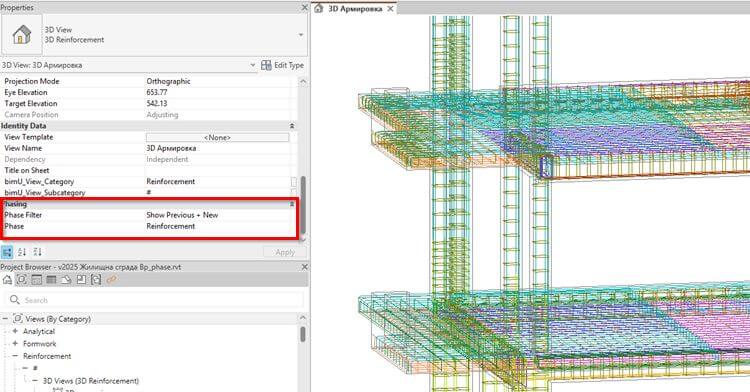The height and width of the screenshot is (392, 750).
Task: Close the Properties panel
Action: [x=304, y=7]
